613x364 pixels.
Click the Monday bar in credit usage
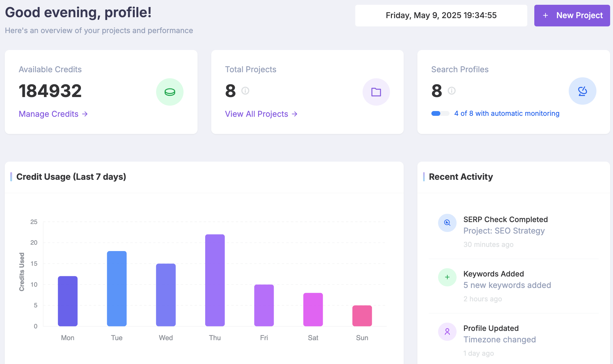(68, 301)
